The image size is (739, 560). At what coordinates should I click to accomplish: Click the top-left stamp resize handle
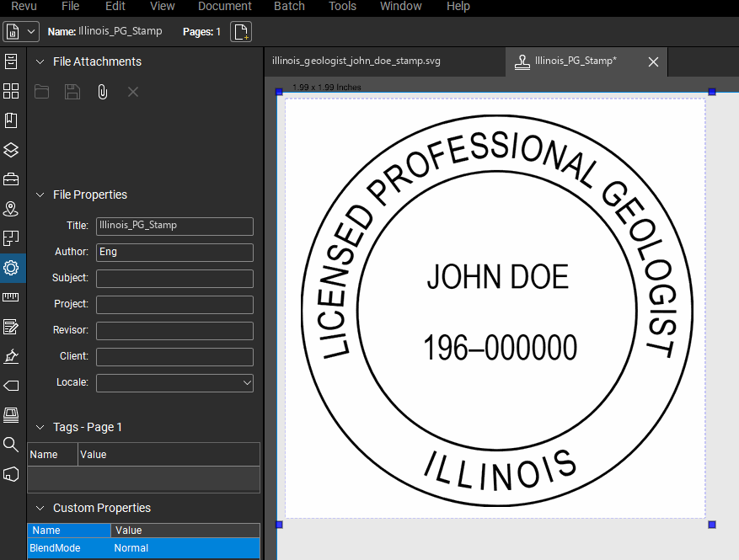pyautogui.click(x=279, y=92)
